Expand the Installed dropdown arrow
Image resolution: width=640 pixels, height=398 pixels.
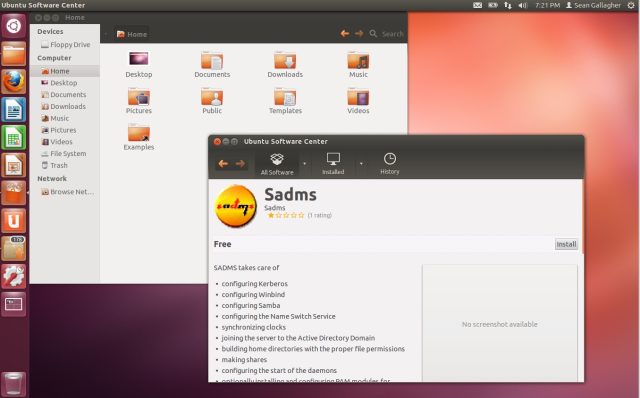[361, 164]
